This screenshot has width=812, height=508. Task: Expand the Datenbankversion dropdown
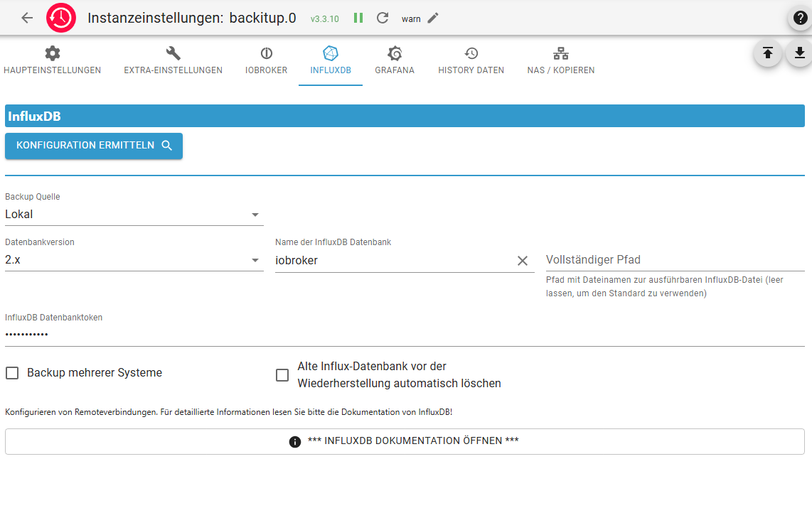[x=134, y=261]
